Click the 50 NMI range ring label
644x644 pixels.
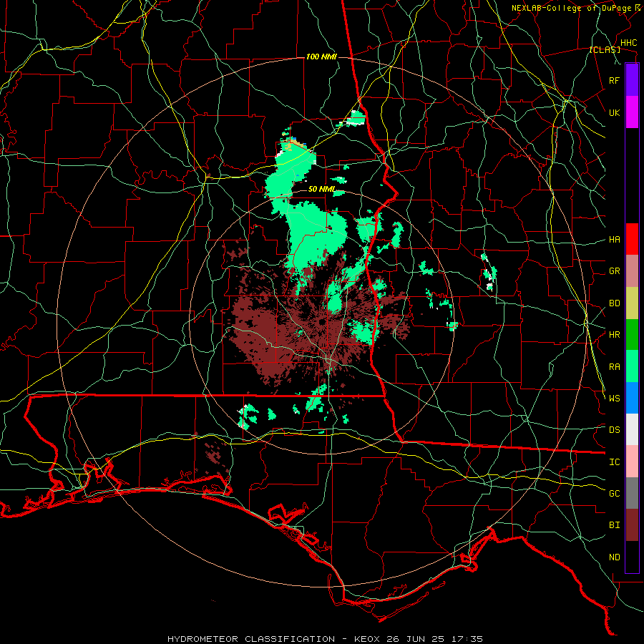(321, 190)
